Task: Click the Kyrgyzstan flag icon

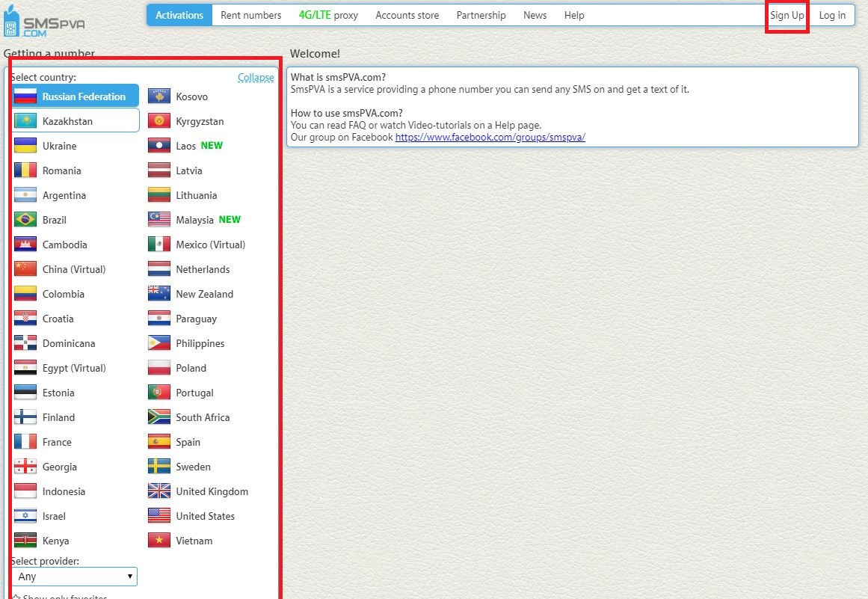Action: (x=159, y=121)
